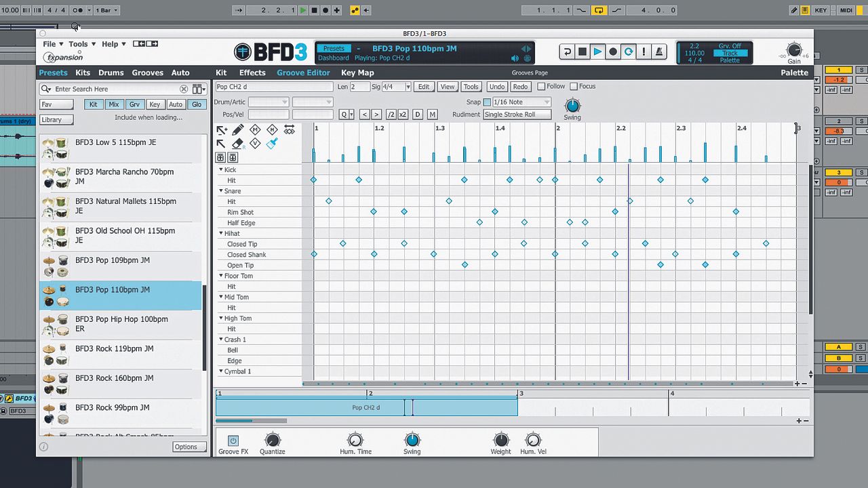Click the BFD3 return-to-start transport button
Image resolution: width=868 pixels, height=488 pixels.
(x=567, y=52)
